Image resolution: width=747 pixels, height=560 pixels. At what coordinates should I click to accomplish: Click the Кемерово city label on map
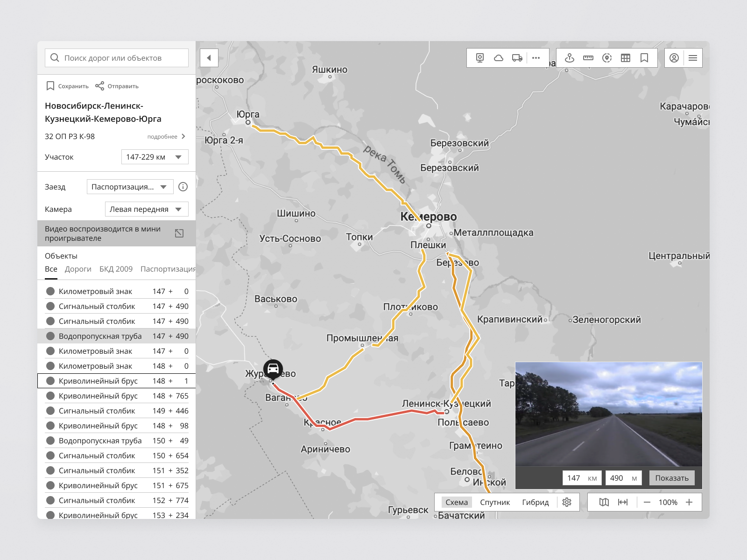429,217
